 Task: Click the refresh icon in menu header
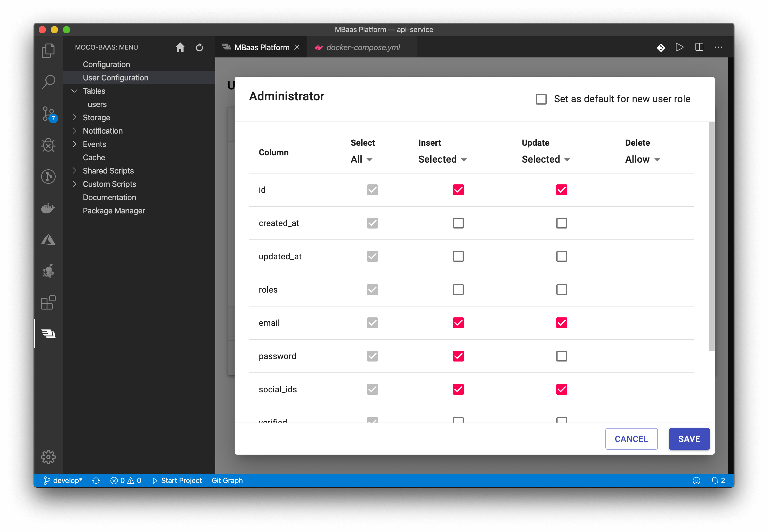coord(199,47)
